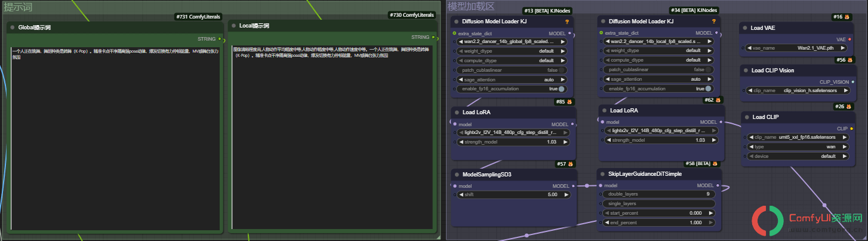Open help icon on Diffusion Model Loader #13
This screenshot has height=241, width=868.
(567, 22)
